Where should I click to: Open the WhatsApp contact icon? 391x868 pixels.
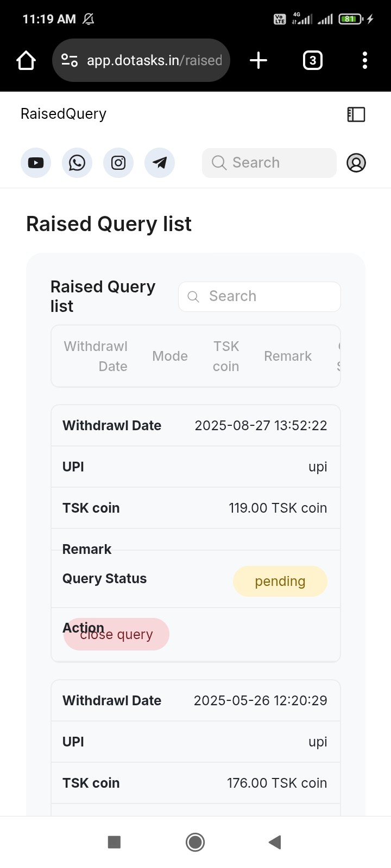[x=77, y=163]
